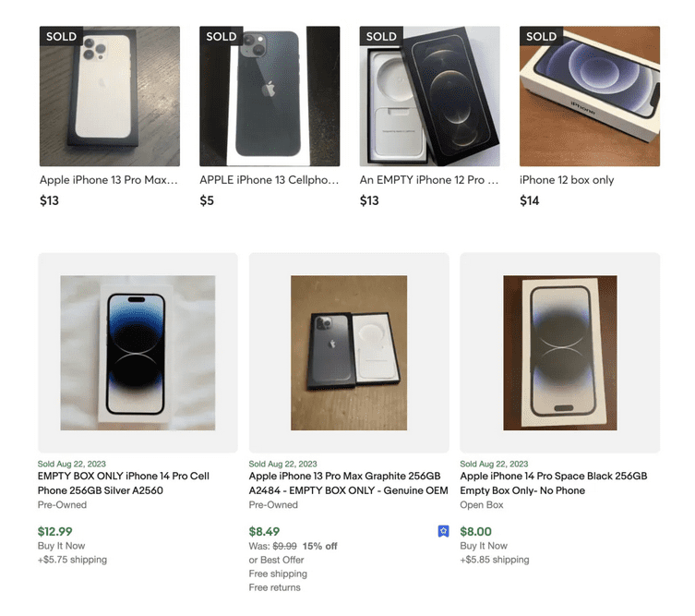Screen dimensions: 695x616
Task: Click the 'Apple iPhone 13 Pro Max…' listing title
Action: click(x=109, y=180)
